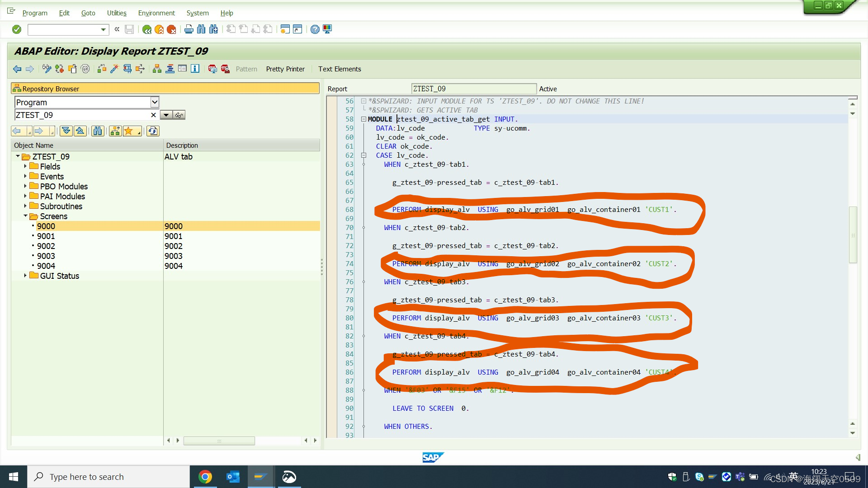Add ZTEST_09 to favorites via star icon
Image resolution: width=868 pixels, height=488 pixels.
[130, 131]
